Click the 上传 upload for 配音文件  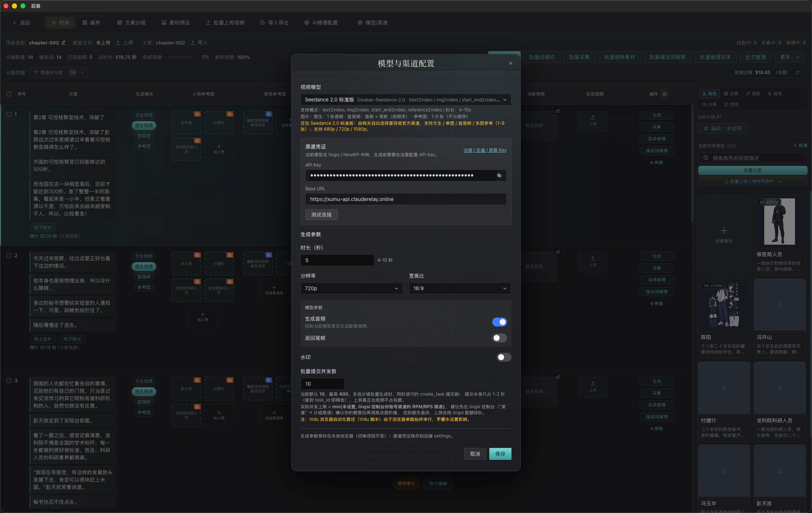(x=124, y=43)
